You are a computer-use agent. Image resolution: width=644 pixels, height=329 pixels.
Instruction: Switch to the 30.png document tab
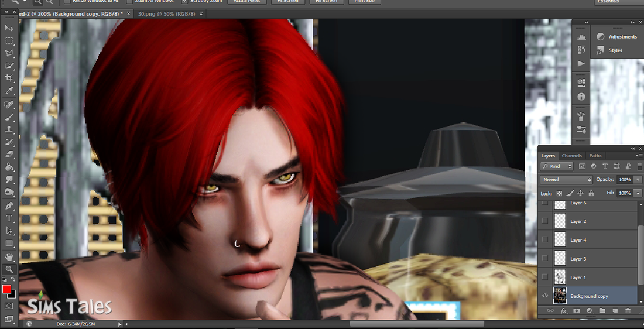[x=166, y=13]
